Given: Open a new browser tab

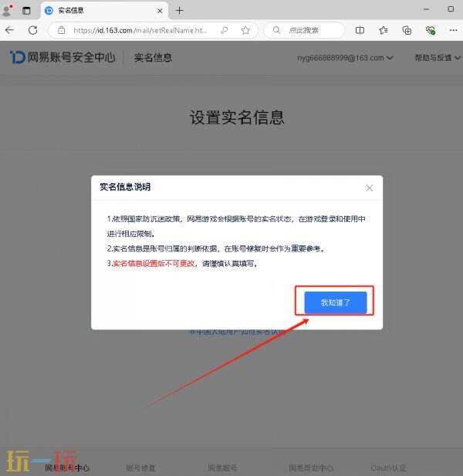Looking at the screenshot, I should (x=180, y=11).
